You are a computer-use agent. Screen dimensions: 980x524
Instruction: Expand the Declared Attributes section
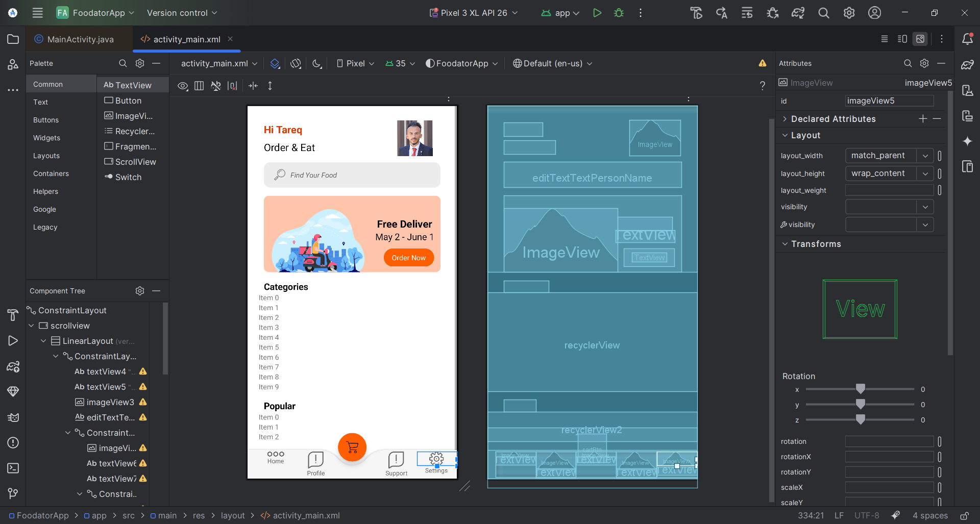(785, 119)
